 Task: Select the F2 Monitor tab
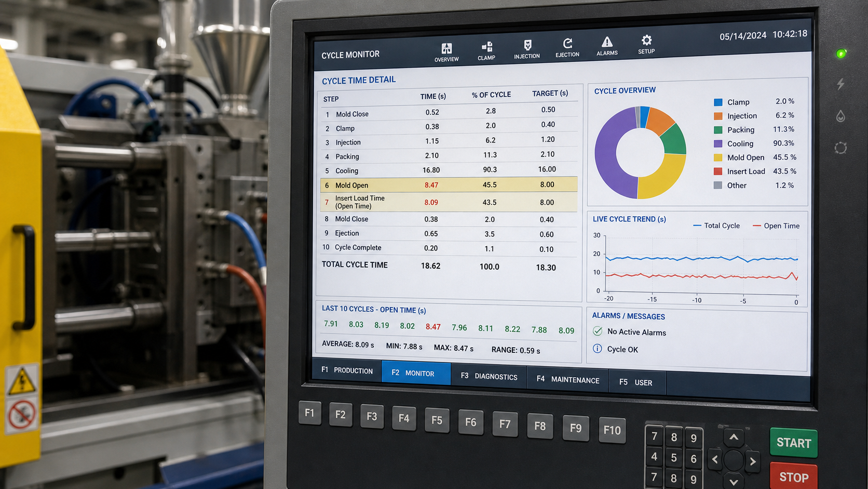[x=416, y=373]
